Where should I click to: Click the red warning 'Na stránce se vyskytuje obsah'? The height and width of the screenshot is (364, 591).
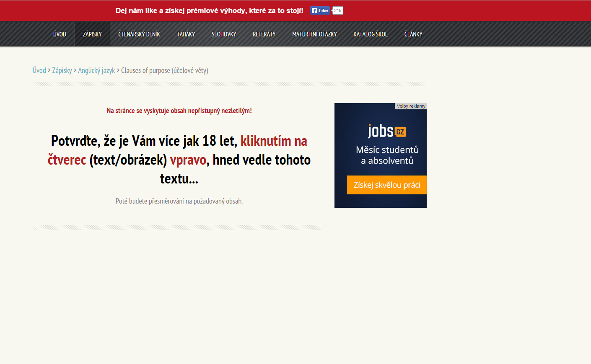tap(179, 111)
